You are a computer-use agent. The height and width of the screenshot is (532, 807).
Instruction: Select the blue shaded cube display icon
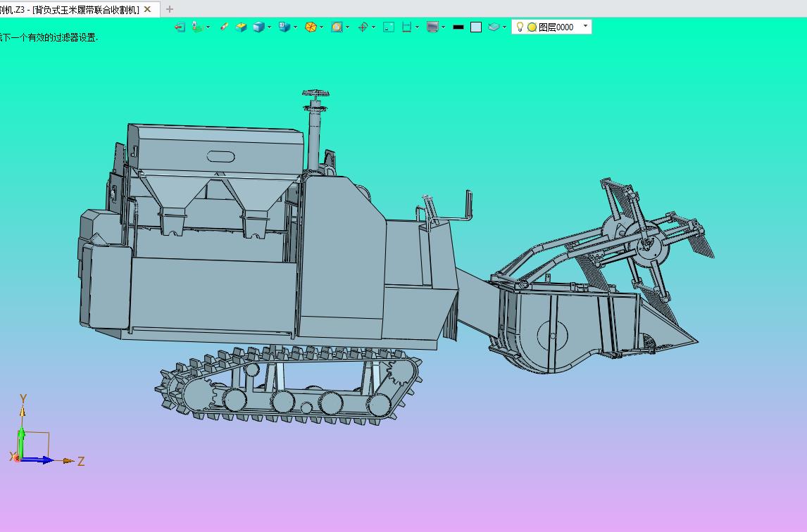pyautogui.click(x=258, y=27)
